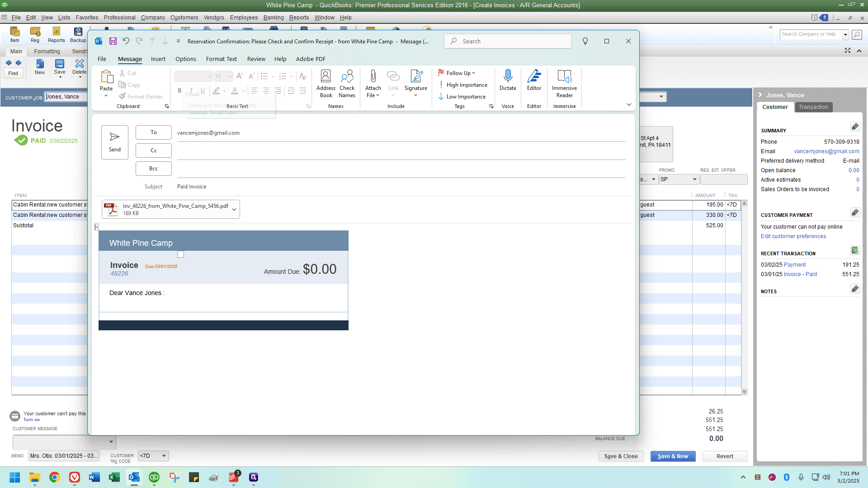Open the Windows Start menu
This screenshot has width=868, height=488.
click(x=15, y=477)
